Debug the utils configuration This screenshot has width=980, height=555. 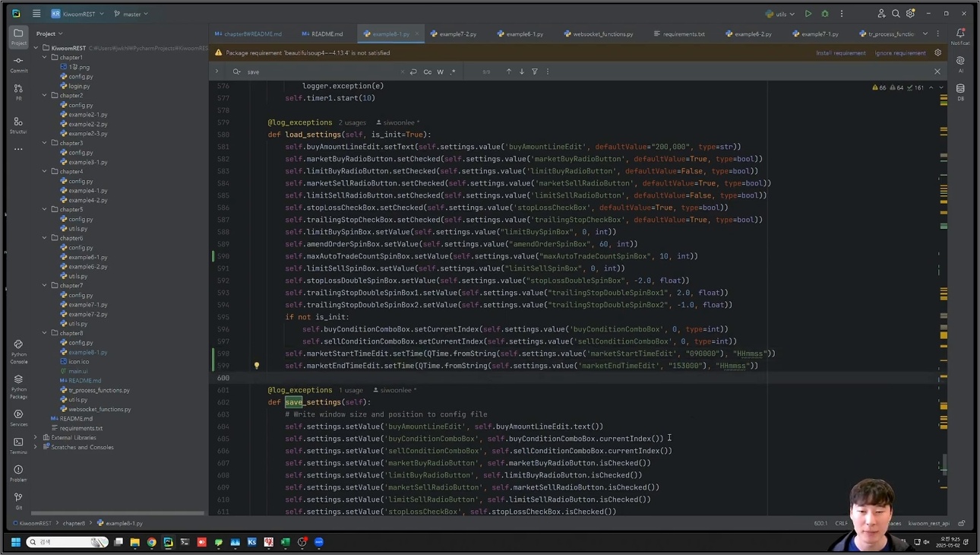(825, 14)
